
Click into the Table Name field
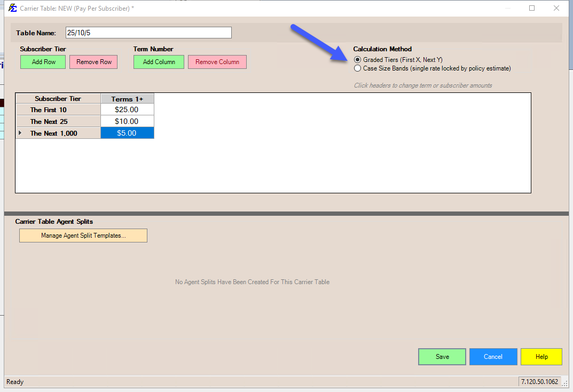[x=148, y=33]
